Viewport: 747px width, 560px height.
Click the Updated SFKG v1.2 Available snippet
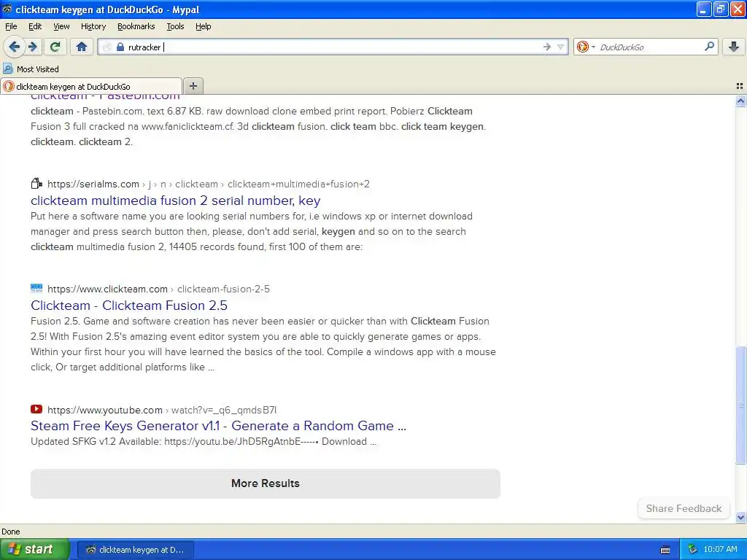204,441
